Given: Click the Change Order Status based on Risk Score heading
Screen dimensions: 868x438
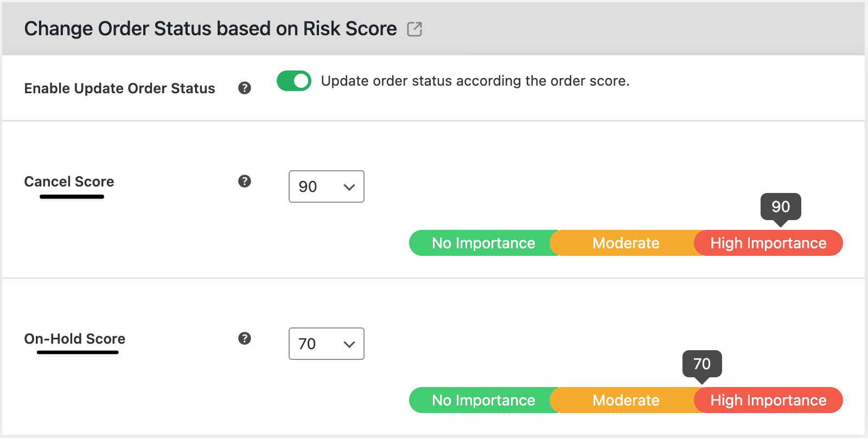Looking at the screenshot, I should 210,29.
